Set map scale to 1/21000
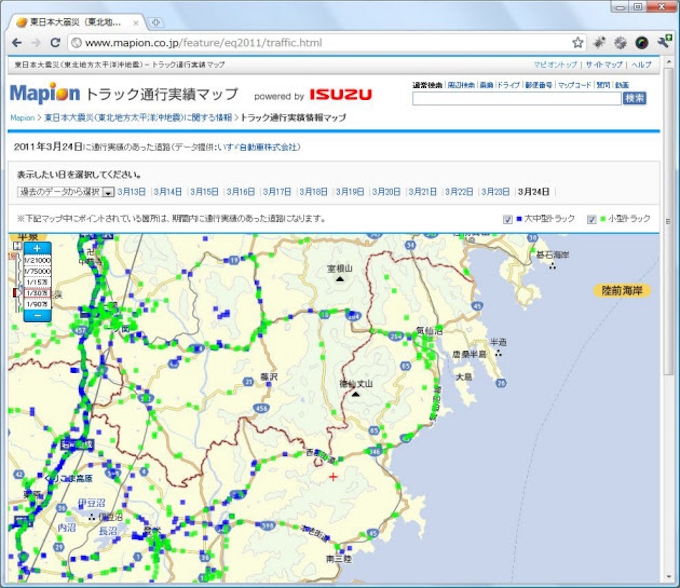This screenshot has height=588, width=680. 38,260
